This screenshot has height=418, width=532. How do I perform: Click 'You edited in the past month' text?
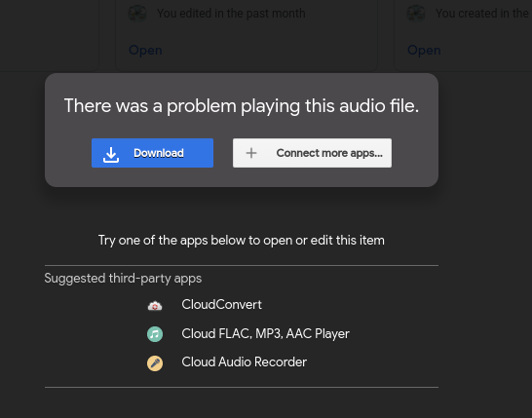231,14
